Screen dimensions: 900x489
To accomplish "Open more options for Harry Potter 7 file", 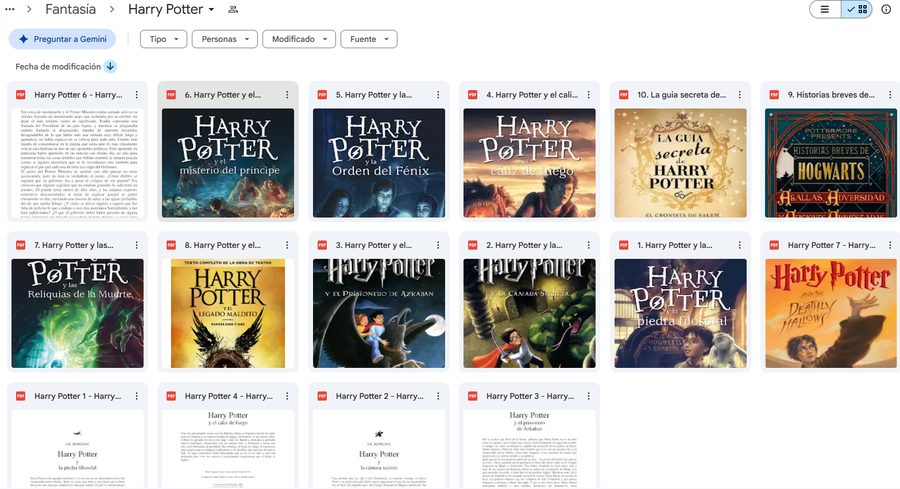I will [x=890, y=245].
